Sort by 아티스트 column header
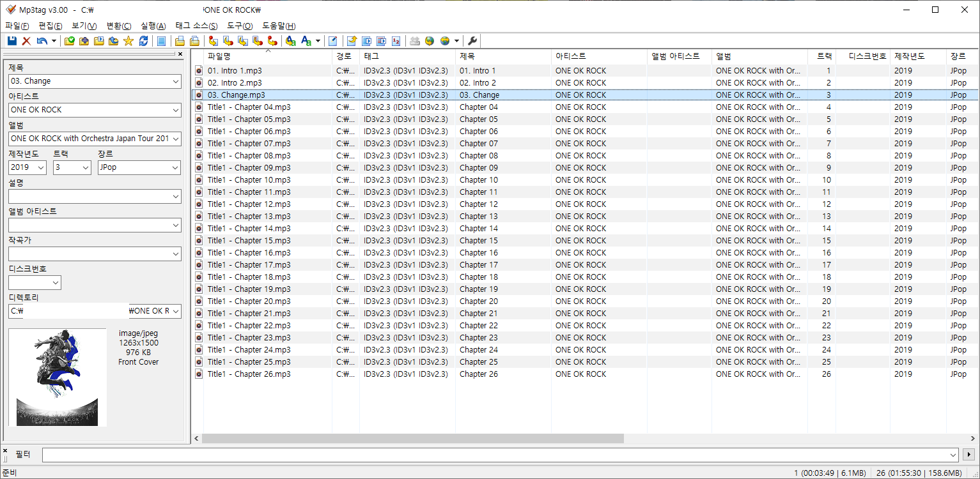Screen dimensions: 980x479 [x=599, y=56]
